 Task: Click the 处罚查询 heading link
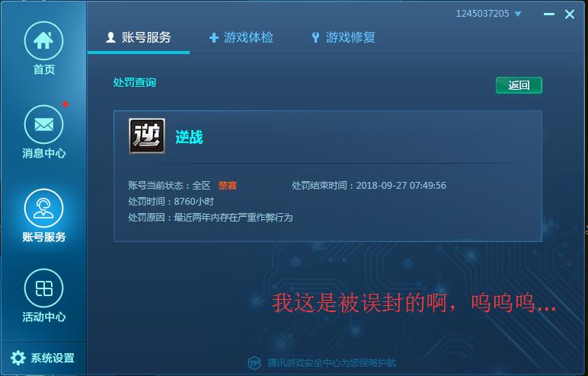[x=135, y=82]
